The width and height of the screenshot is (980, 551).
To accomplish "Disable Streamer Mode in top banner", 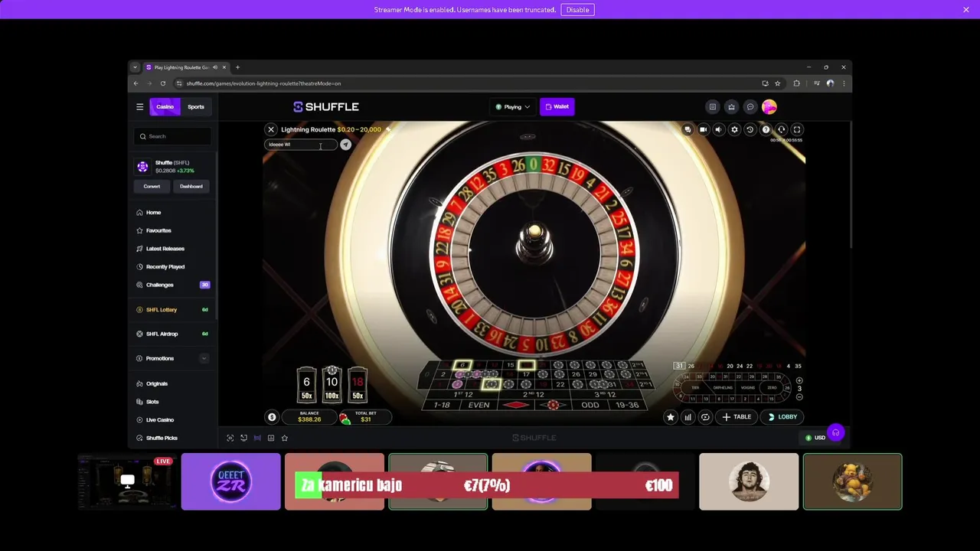I will point(577,10).
